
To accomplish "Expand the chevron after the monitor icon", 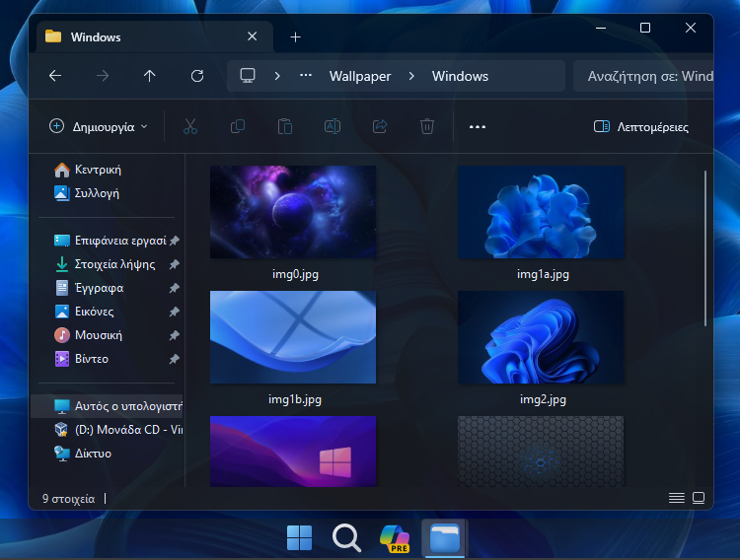I will 277,76.
